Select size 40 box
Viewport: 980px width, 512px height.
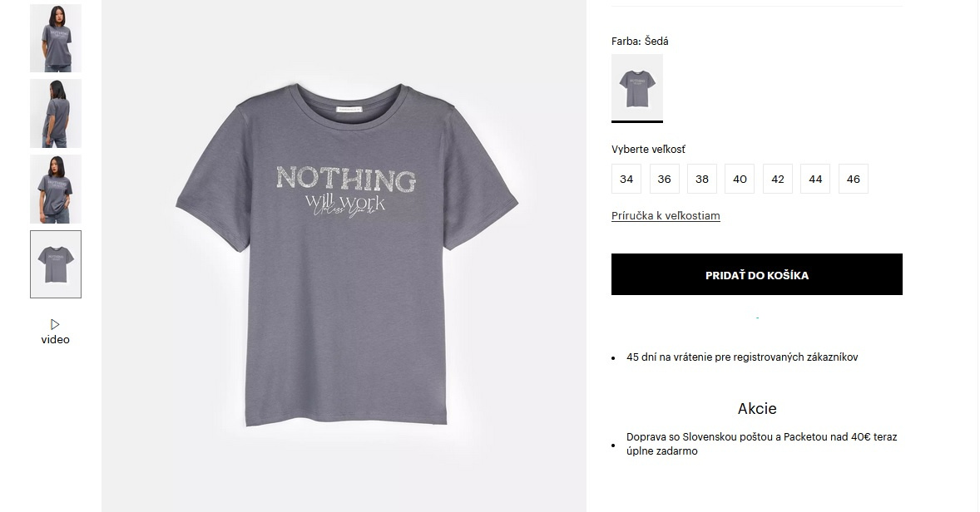tap(740, 179)
